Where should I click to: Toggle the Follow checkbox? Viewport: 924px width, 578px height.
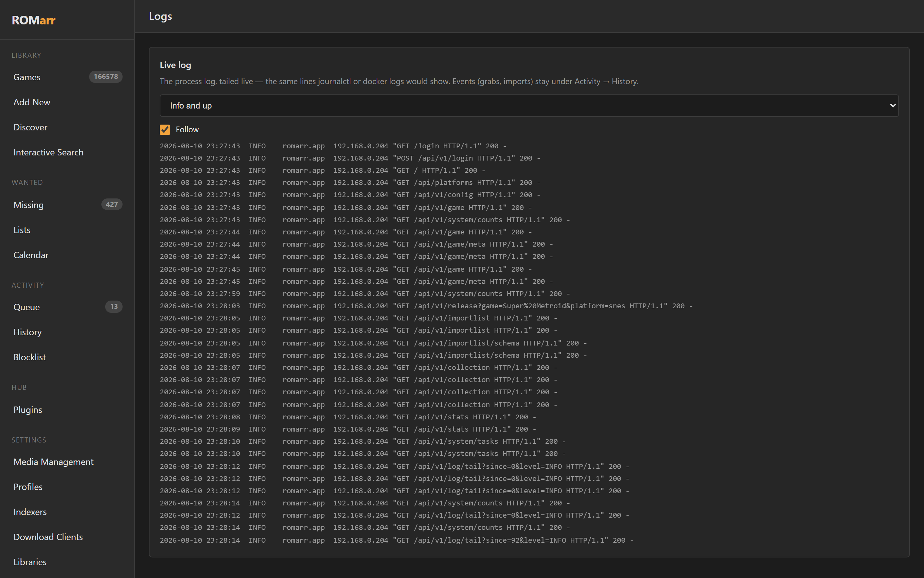165,130
